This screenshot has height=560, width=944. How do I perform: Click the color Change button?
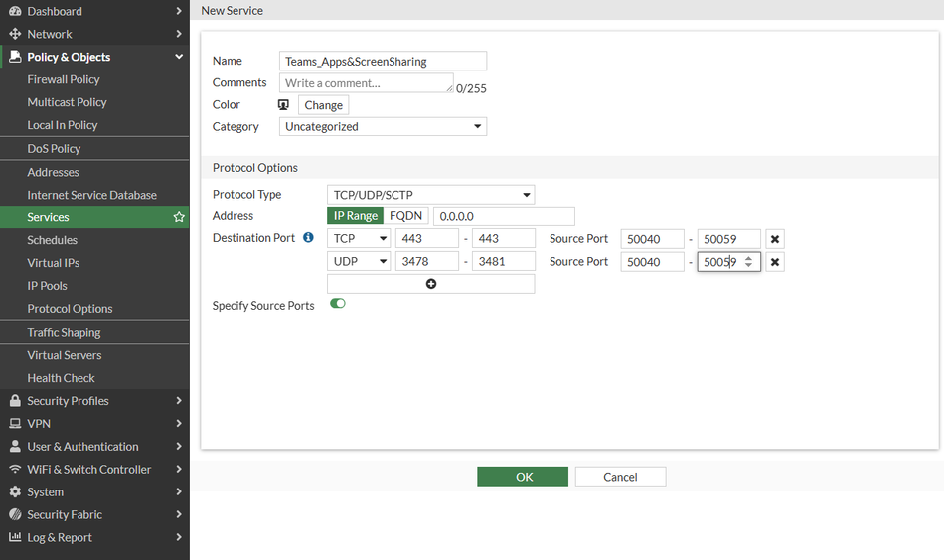(323, 105)
